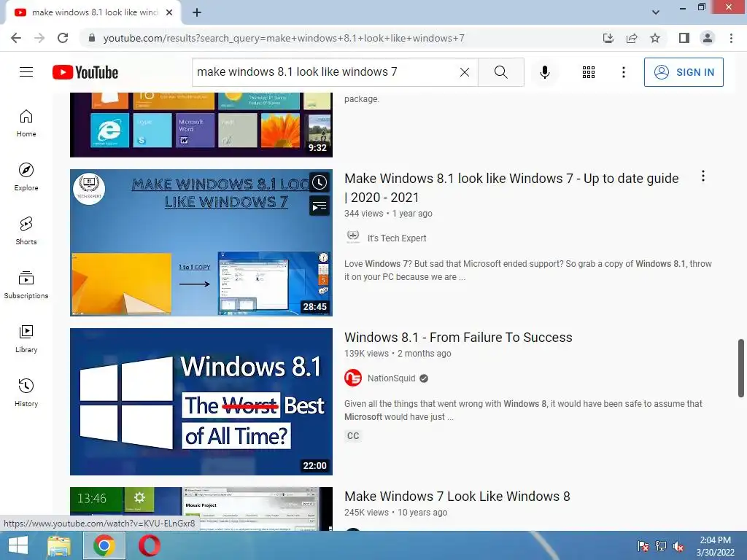Clear the search box with X
Viewport: 747px width, 560px height.
pos(465,72)
